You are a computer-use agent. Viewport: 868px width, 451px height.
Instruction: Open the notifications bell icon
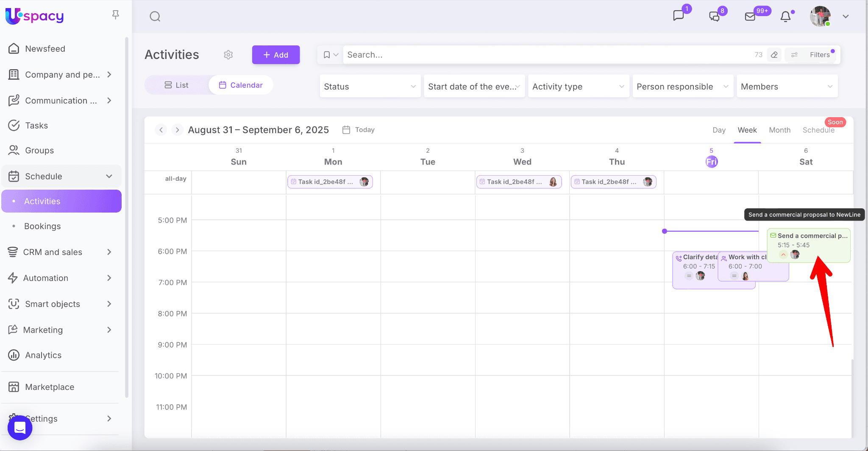785,17
